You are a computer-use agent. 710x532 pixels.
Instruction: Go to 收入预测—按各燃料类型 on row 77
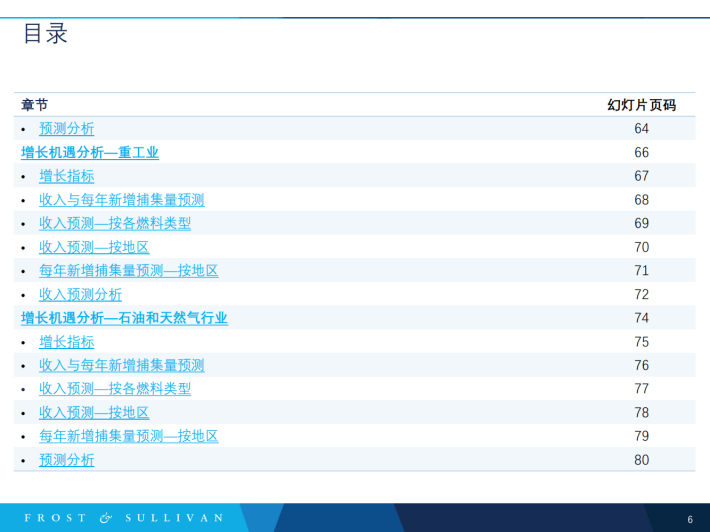click(x=115, y=389)
